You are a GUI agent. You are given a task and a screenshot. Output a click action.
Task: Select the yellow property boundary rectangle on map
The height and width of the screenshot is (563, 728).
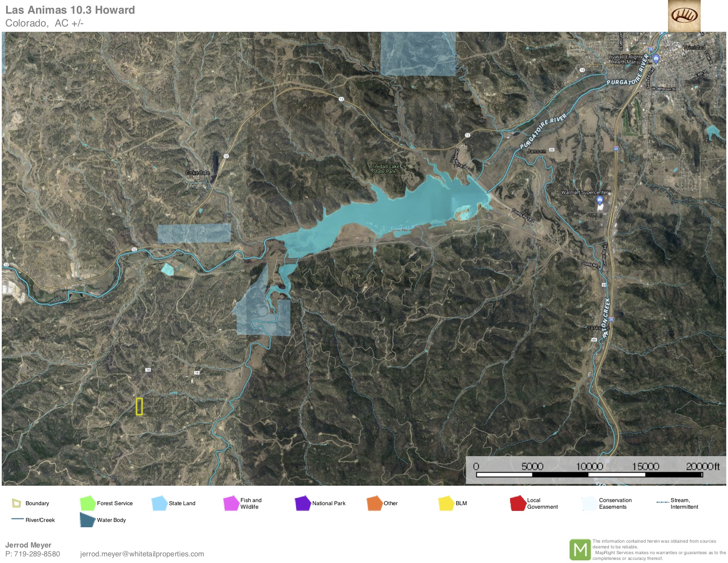pos(139,406)
